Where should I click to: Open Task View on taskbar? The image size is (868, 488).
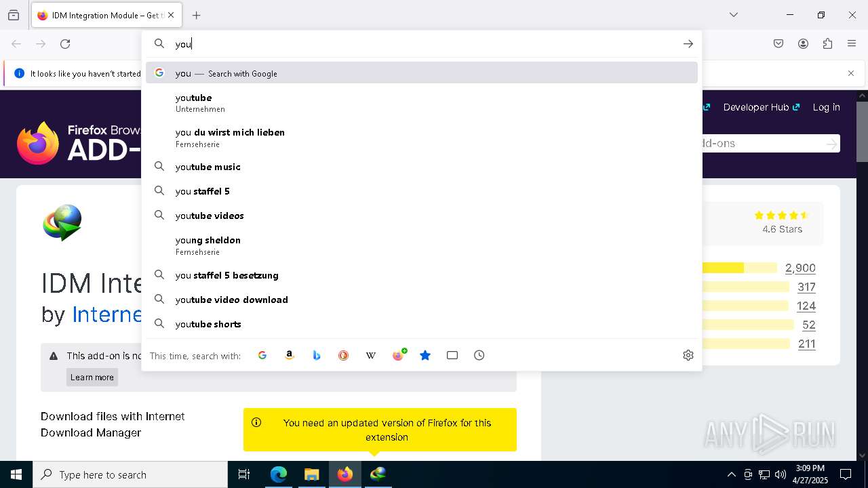[x=244, y=474]
